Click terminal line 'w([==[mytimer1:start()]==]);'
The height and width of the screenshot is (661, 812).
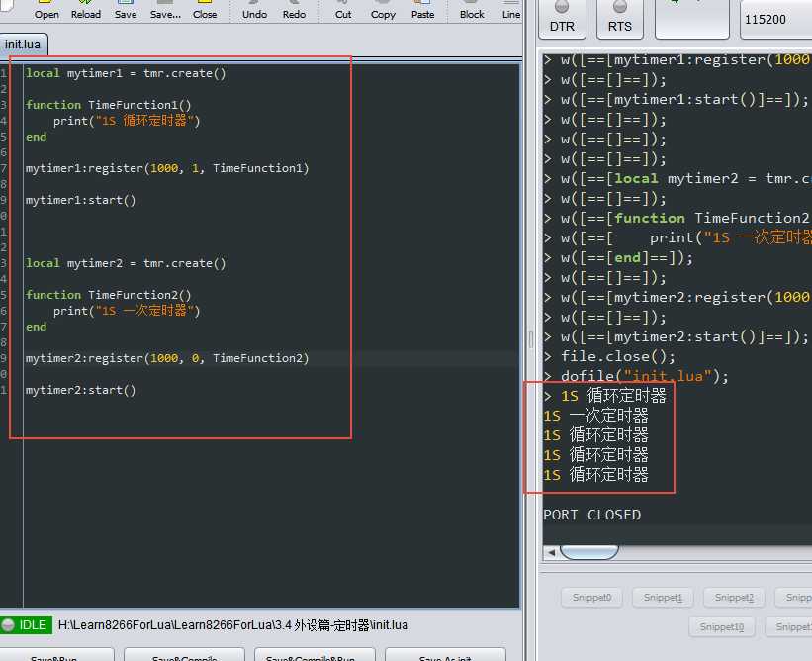684,100
